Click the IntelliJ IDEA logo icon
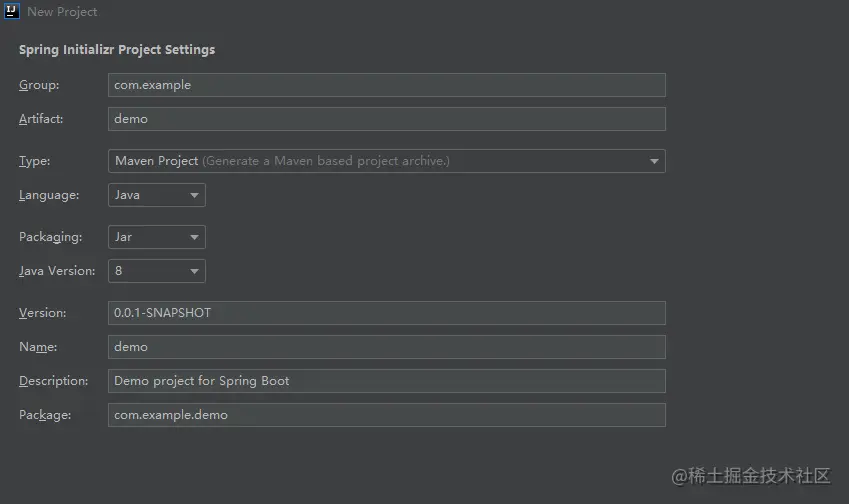 pyautogui.click(x=11, y=11)
